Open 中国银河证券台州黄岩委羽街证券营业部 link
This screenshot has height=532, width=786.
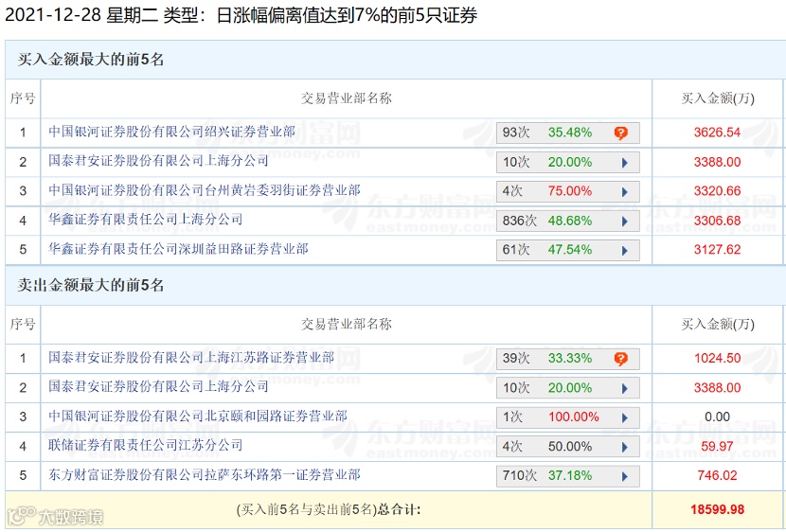tap(205, 190)
